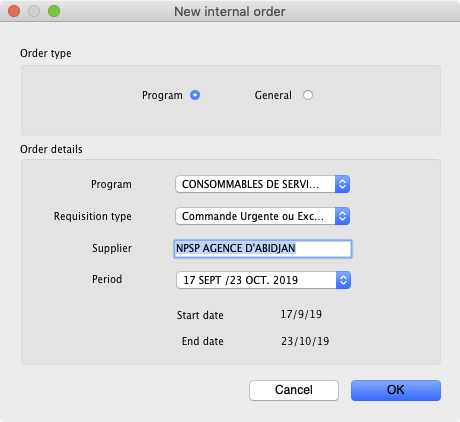Click the Period dropdown arrow icon
460x422 pixels.
[x=343, y=280]
